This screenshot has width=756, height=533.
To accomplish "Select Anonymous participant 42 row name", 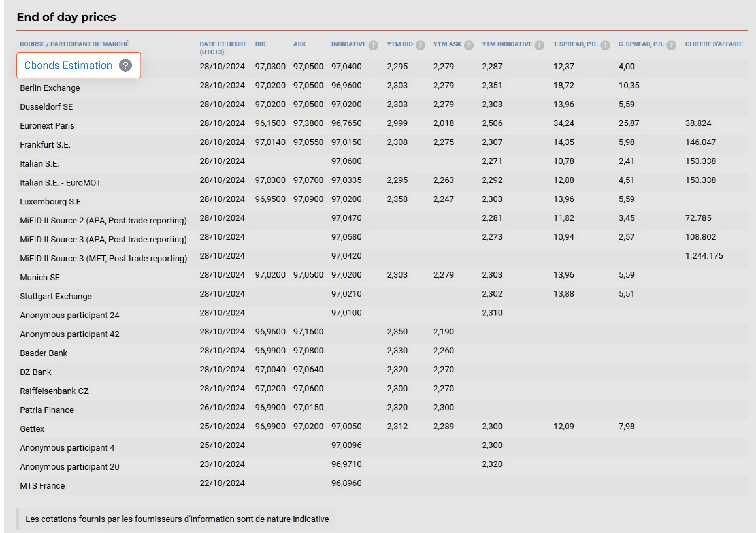I will click(69, 334).
